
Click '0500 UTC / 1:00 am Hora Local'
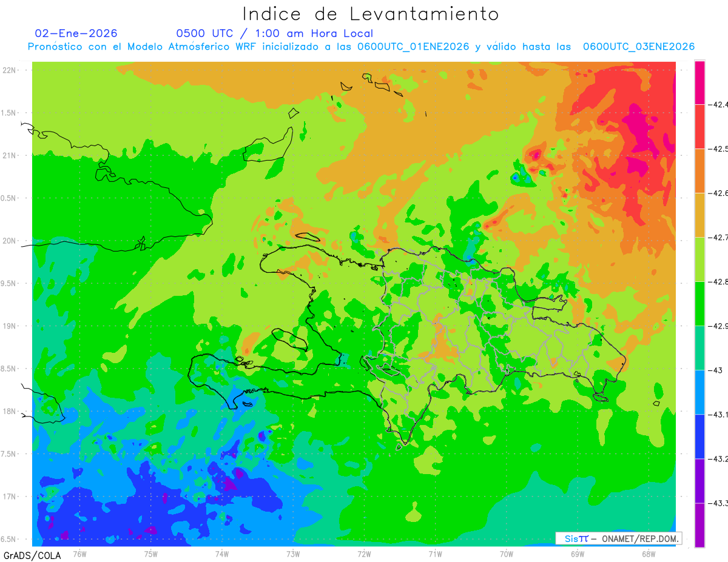click(x=274, y=33)
